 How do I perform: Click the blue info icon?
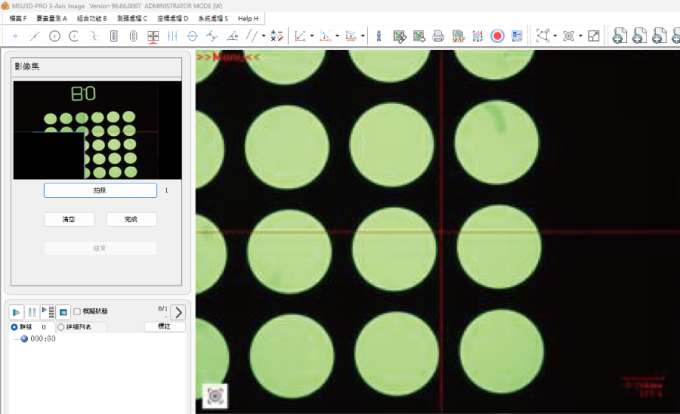click(x=378, y=36)
